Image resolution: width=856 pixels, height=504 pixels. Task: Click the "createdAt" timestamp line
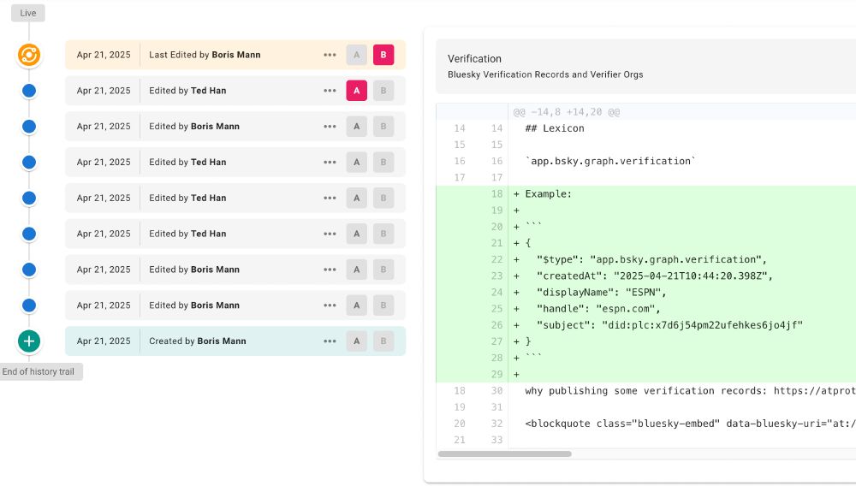pos(655,276)
